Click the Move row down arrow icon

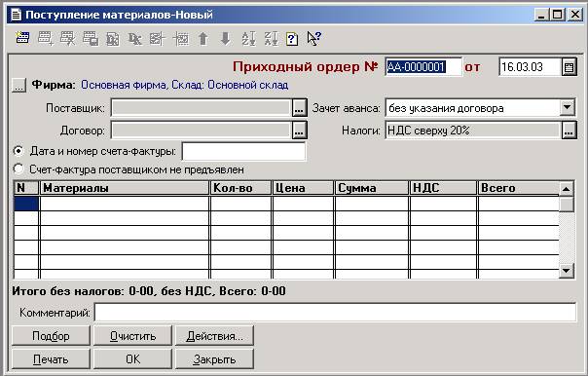(226, 38)
